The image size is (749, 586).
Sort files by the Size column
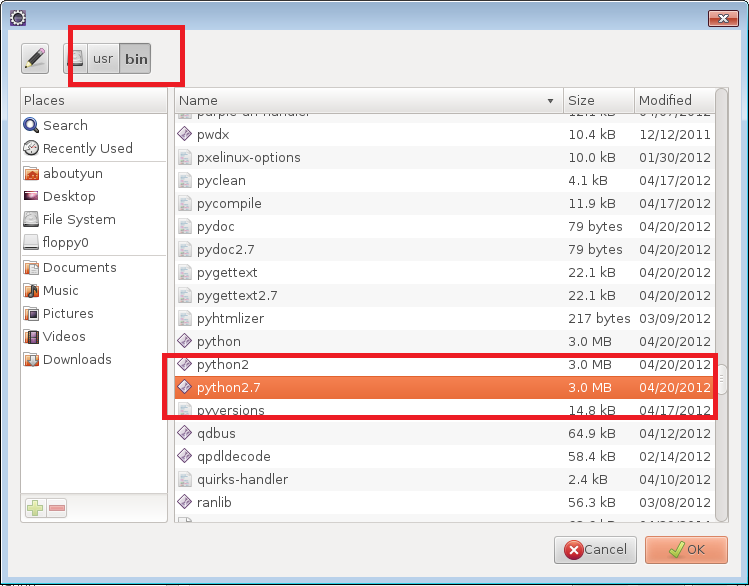pos(597,100)
